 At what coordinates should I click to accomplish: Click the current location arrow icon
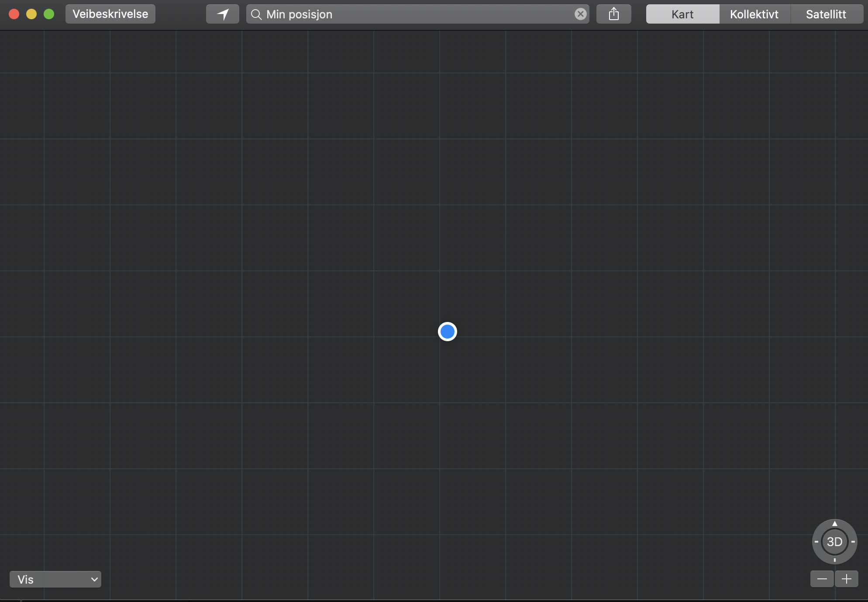point(223,14)
